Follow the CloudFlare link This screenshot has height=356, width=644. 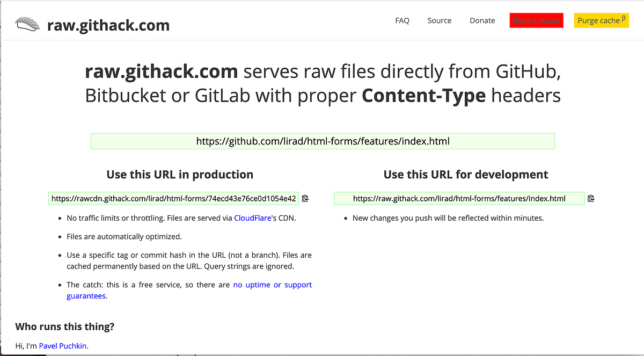pyautogui.click(x=252, y=217)
